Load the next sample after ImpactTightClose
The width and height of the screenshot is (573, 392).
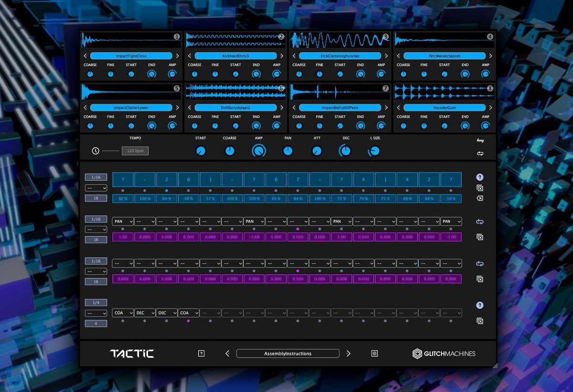coord(177,56)
